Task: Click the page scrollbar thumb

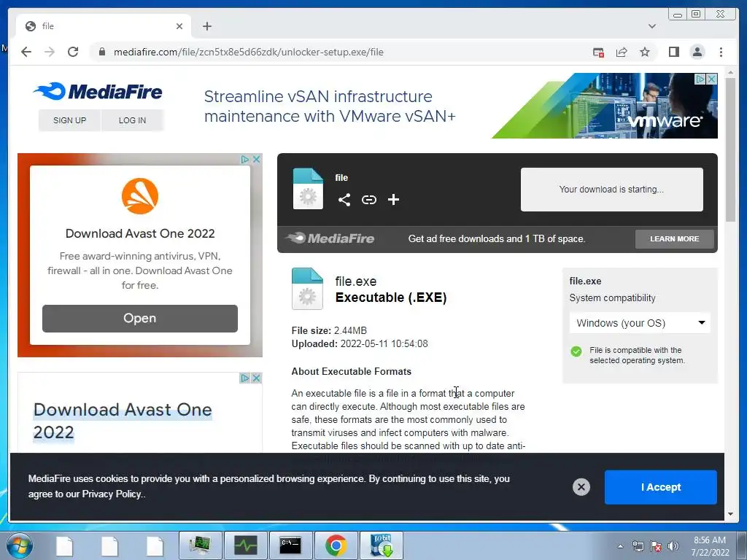Action: click(x=730, y=150)
